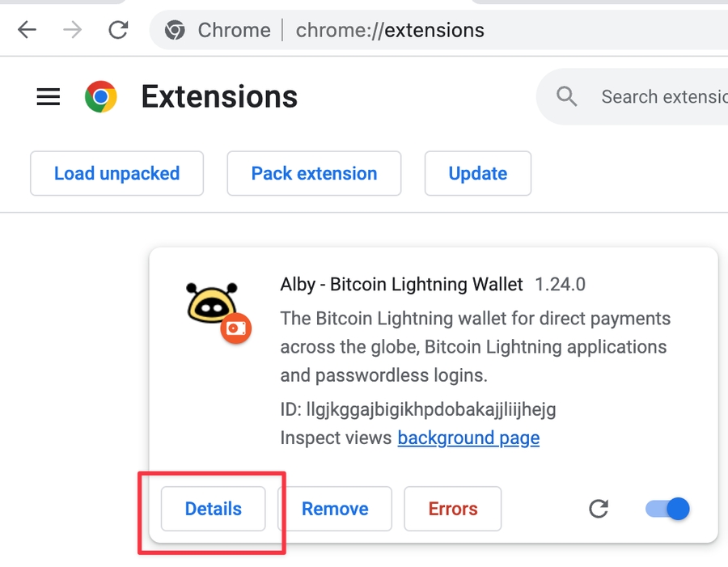This screenshot has height=567, width=728.
Task: Focus the chrome://extensions address bar
Action: pyautogui.click(x=390, y=31)
